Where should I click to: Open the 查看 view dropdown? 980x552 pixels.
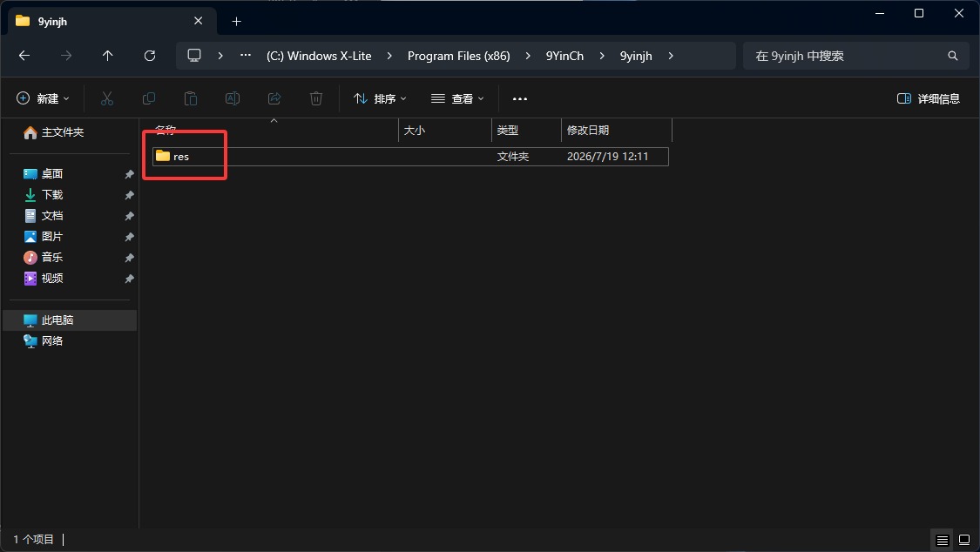click(457, 98)
